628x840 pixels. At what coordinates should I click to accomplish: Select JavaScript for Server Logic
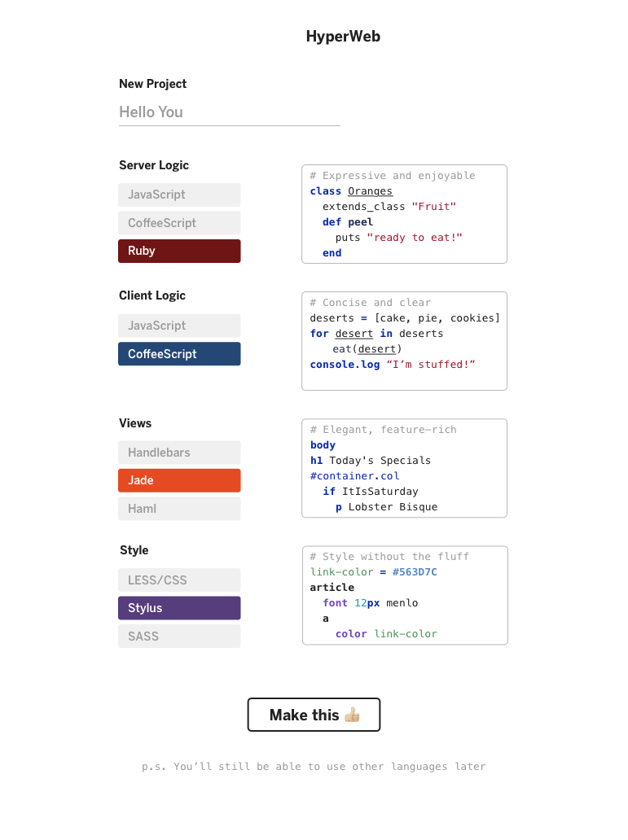coord(179,195)
